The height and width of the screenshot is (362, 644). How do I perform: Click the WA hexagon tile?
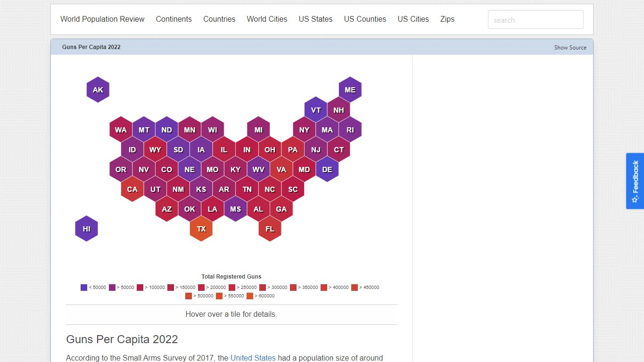coord(121,130)
